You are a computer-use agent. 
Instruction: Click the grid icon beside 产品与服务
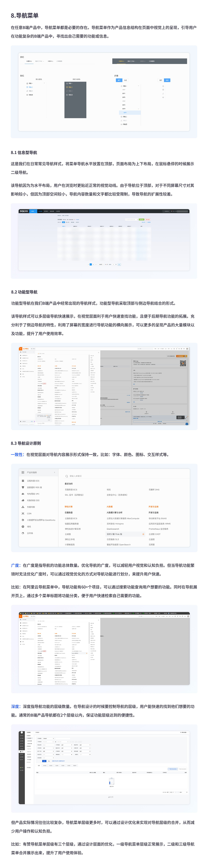pyautogui.click(x=23, y=472)
